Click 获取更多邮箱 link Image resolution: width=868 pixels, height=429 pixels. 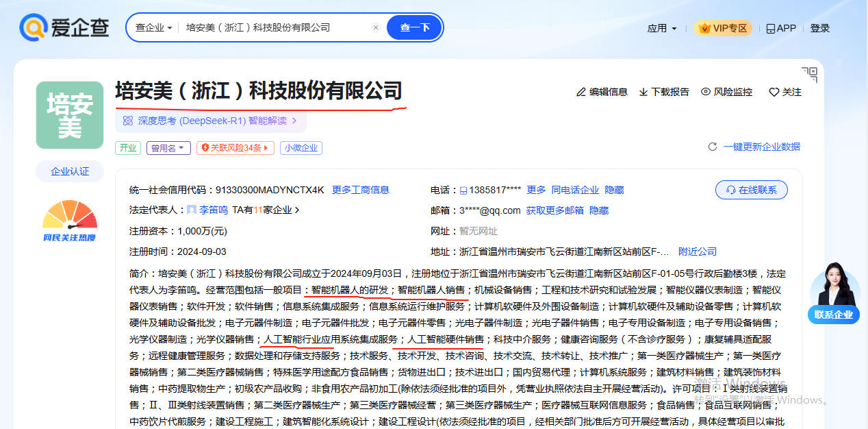click(x=554, y=210)
